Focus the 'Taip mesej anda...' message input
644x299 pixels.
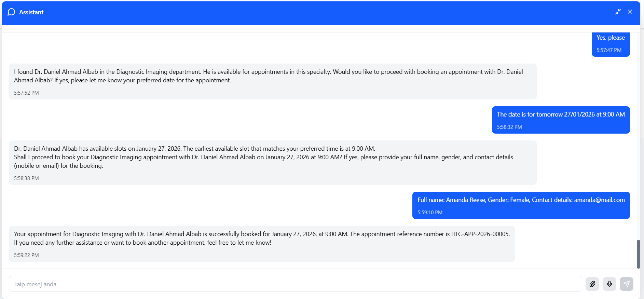tap(295, 284)
